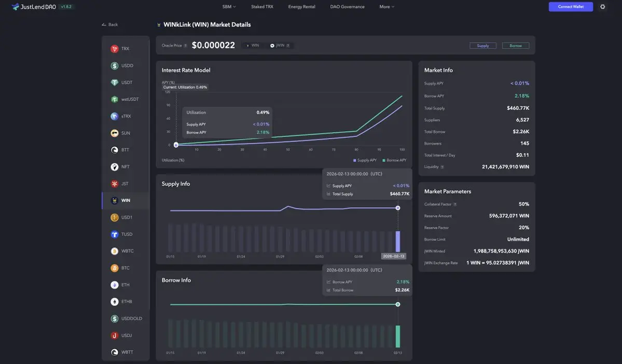Viewport: 622px width, 364px height.
Task: Open the Staked TRX page
Action: coord(262,7)
